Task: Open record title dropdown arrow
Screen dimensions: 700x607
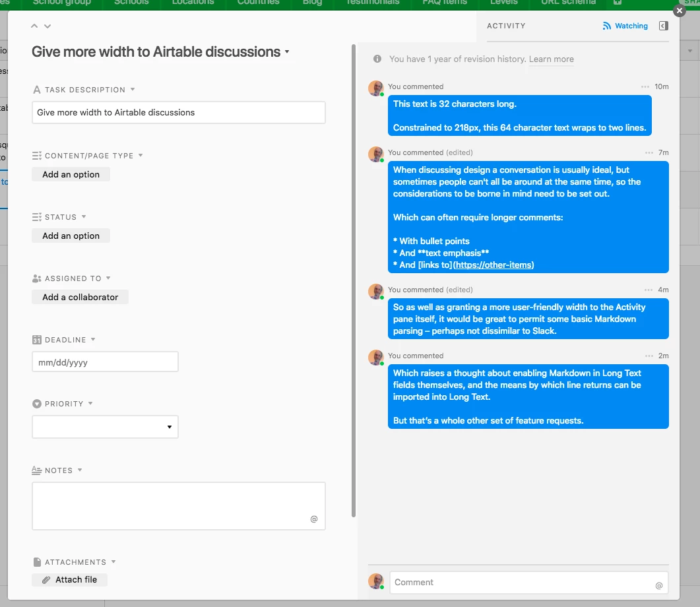Action: tap(287, 51)
